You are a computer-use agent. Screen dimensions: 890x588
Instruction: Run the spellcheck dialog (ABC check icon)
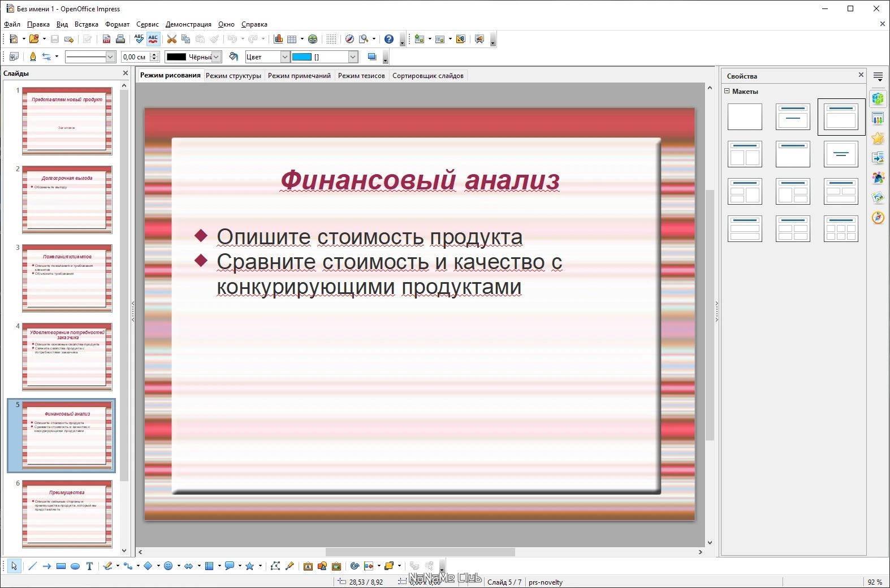139,39
